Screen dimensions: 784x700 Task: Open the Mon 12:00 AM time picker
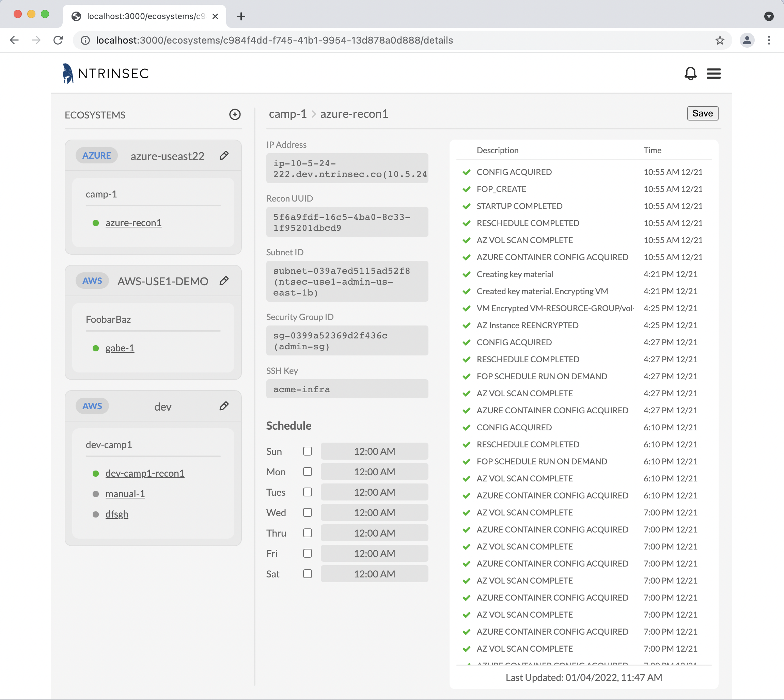click(x=374, y=472)
